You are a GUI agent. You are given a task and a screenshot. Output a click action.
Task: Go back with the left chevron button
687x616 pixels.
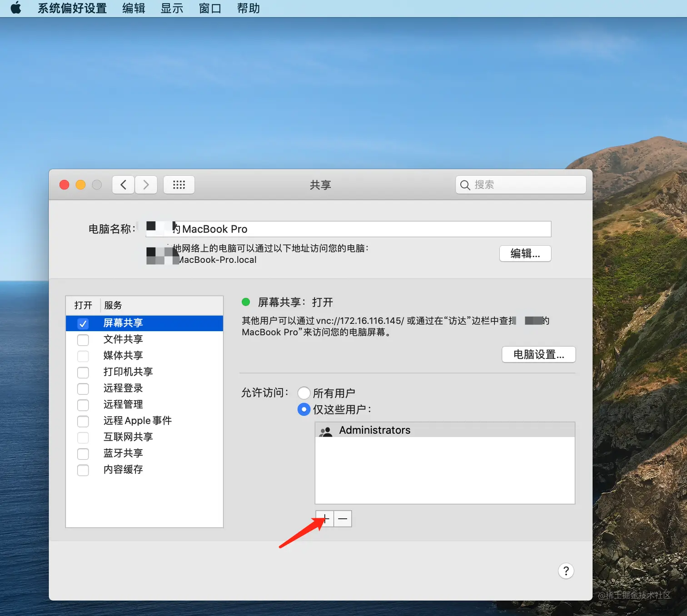(123, 185)
